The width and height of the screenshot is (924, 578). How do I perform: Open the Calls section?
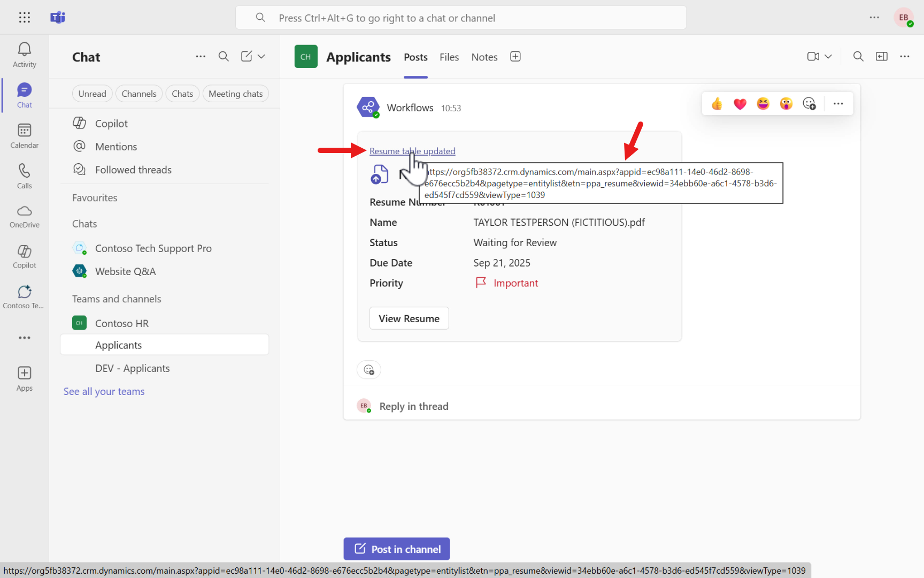(x=24, y=176)
